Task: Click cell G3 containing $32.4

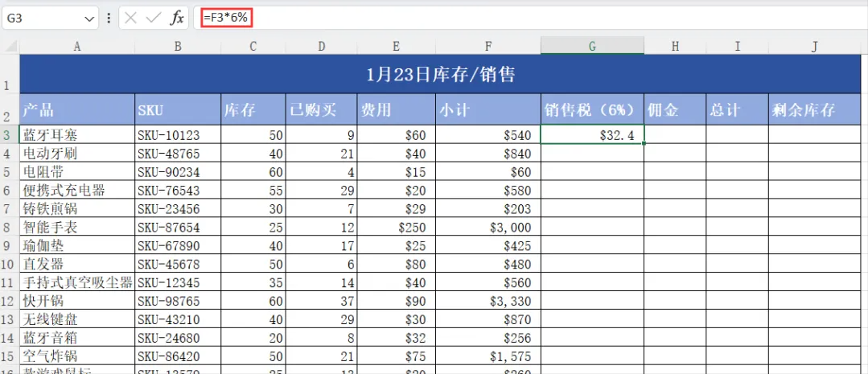Action: 592,135
